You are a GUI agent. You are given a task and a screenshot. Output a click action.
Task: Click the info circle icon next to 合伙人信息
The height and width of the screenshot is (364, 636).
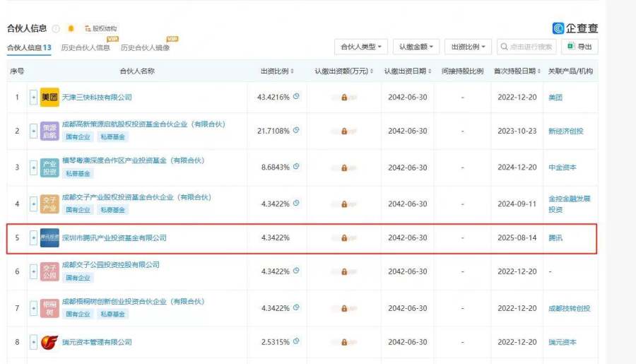[57, 28]
